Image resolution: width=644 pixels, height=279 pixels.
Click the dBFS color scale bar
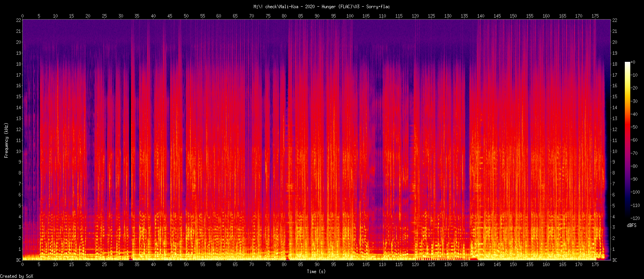click(x=628, y=140)
